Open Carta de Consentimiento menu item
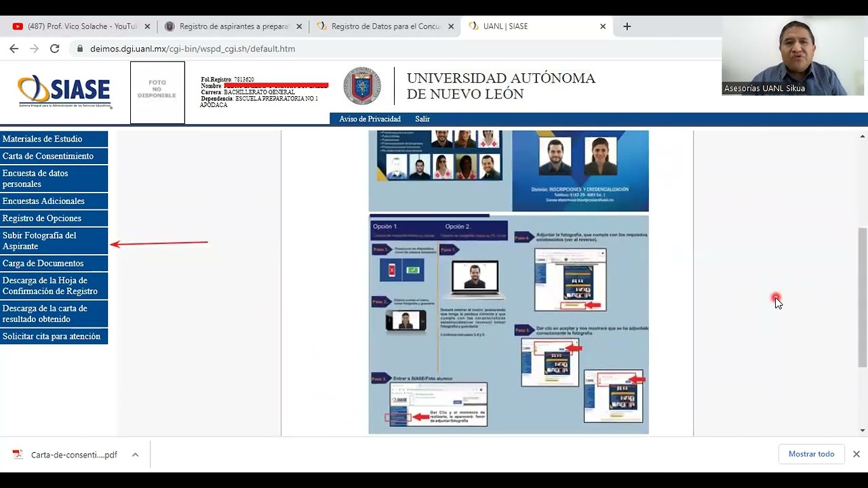This screenshot has width=868, height=488. (54, 156)
